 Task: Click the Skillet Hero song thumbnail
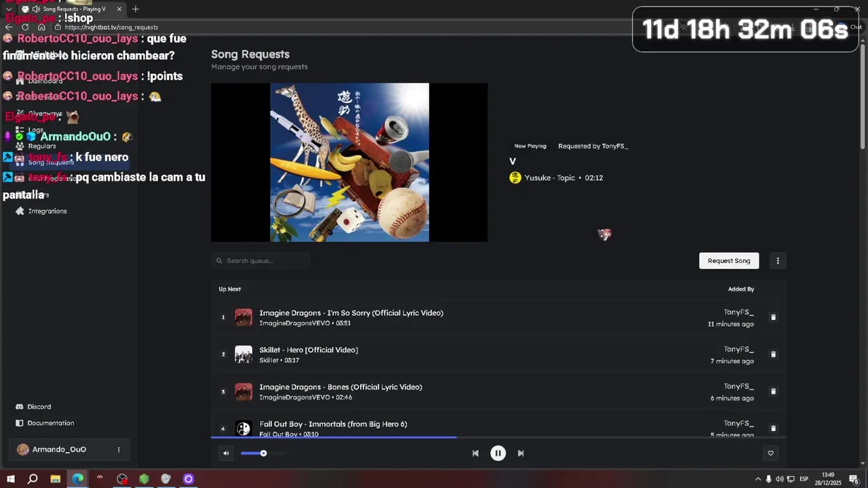[243, 354]
